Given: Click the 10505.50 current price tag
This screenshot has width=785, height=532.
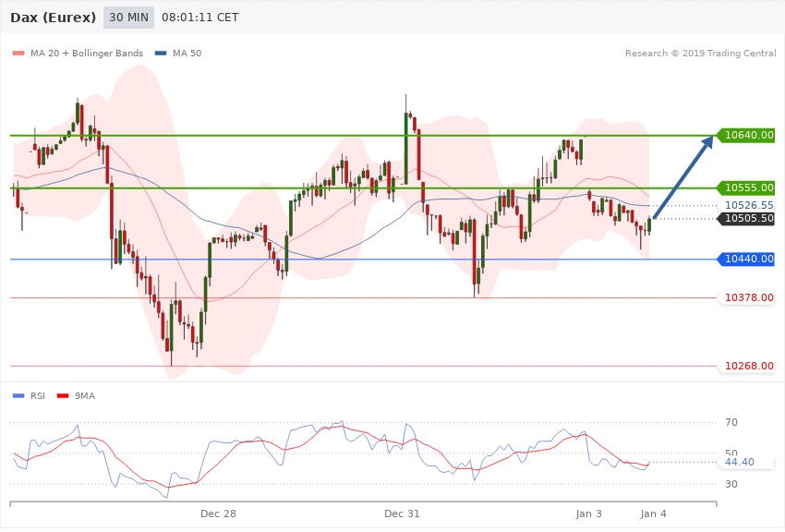Looking at the screenshot, I should coord(745,219).
